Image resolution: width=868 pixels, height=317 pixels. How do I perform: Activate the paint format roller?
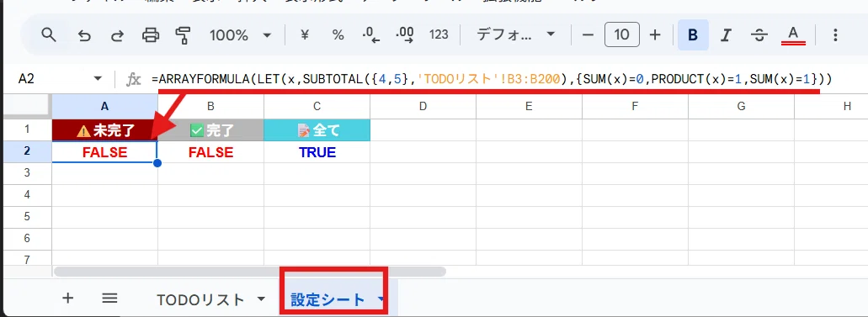pos(183,35)
